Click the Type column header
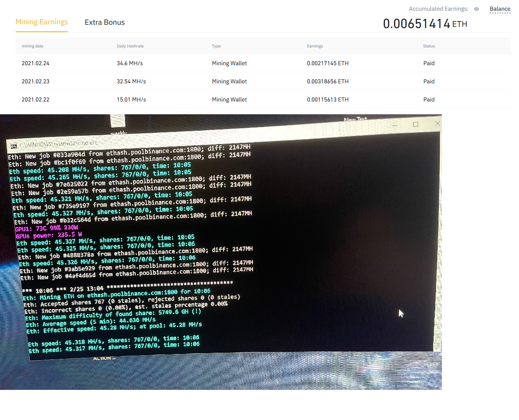This screenshot has height=420, width=519. pos(216,46)
